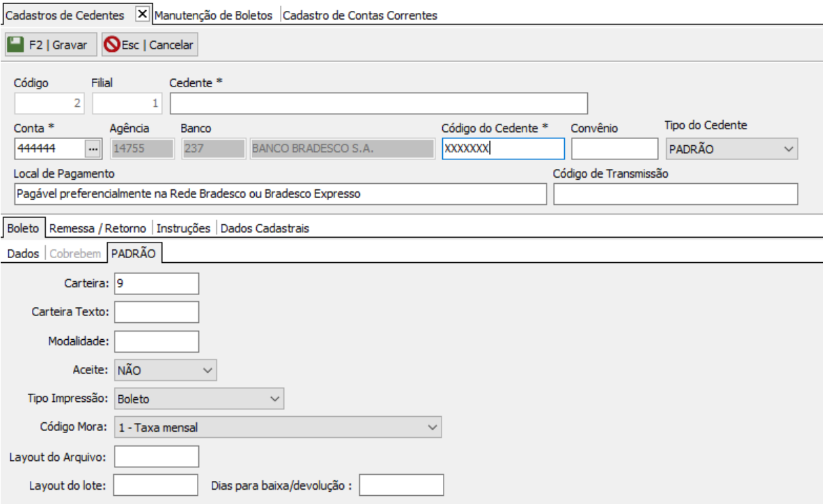Expand the Tipo do Cedente dropdown
The height and width of the screenshot is (504, 823).
(x=789, y=149)
